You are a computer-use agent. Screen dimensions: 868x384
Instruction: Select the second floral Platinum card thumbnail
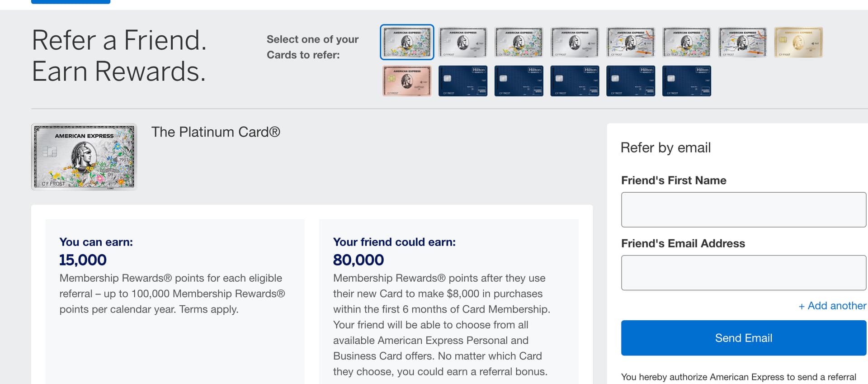(x=519, y=42)
